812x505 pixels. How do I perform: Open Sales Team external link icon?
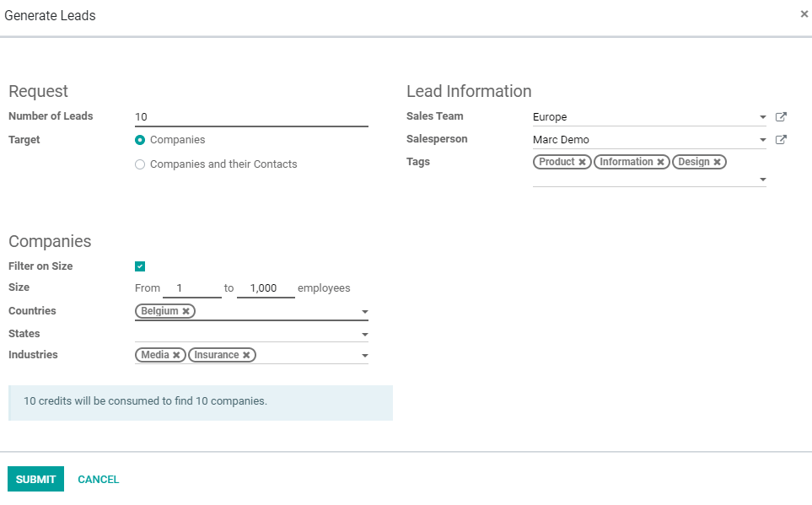pos(781,117)
